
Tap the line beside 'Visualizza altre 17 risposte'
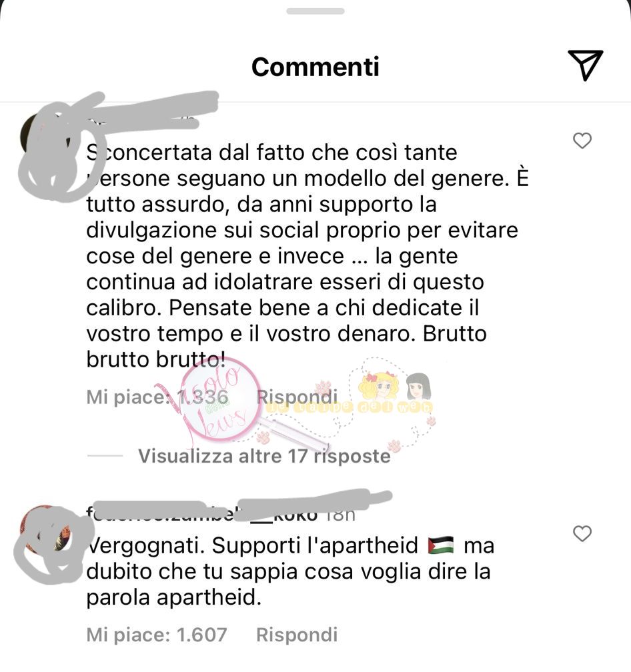click(x=105, y=455)
